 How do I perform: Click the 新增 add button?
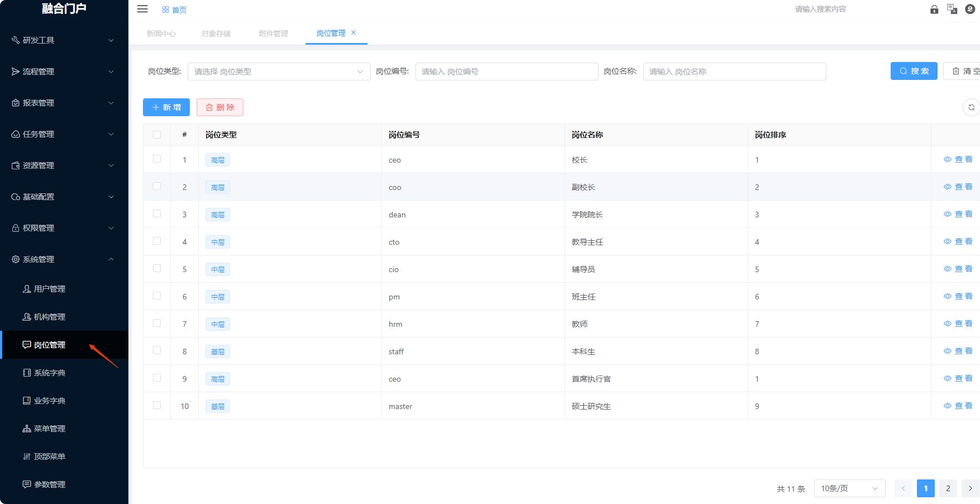(166, 107)
